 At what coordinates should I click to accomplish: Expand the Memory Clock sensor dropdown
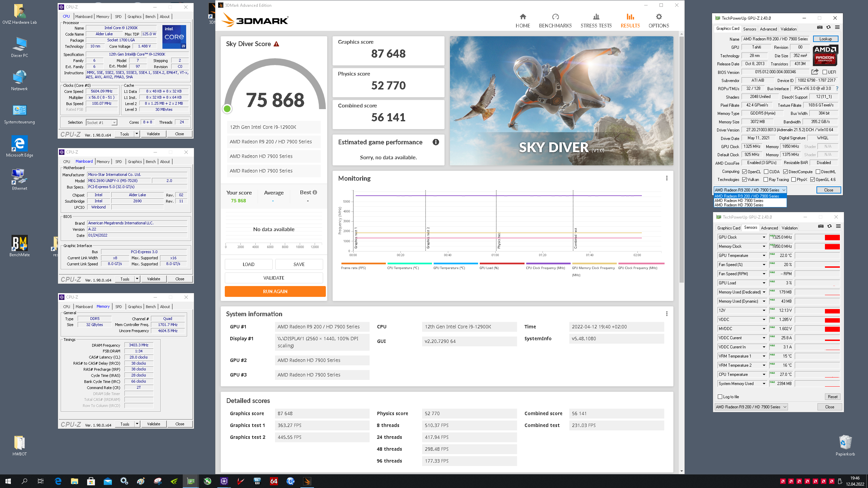click(764, 246)
